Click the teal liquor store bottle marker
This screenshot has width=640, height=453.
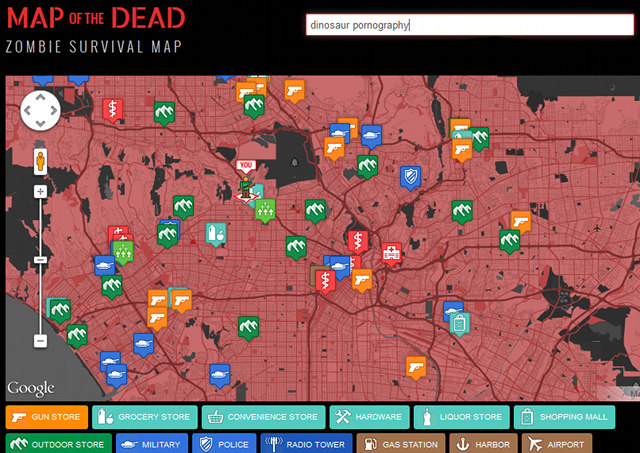coord(215,234)
